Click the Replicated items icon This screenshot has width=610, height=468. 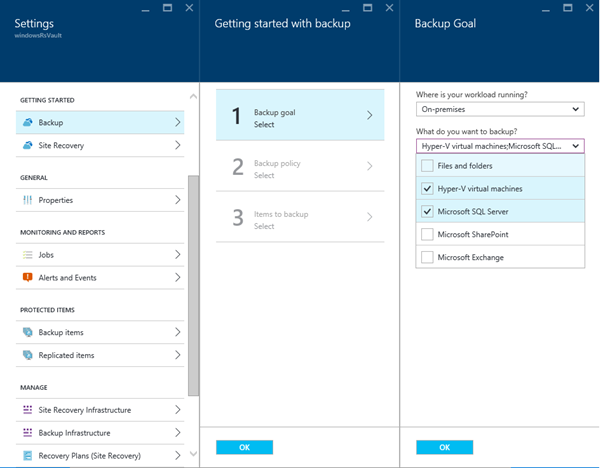pyautogui.click(x=28, y=355)
